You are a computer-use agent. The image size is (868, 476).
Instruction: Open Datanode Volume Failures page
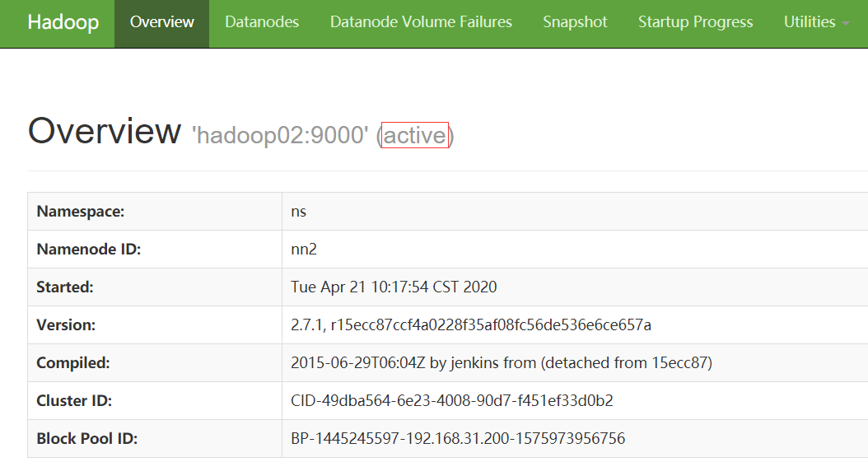click(421, 23)
